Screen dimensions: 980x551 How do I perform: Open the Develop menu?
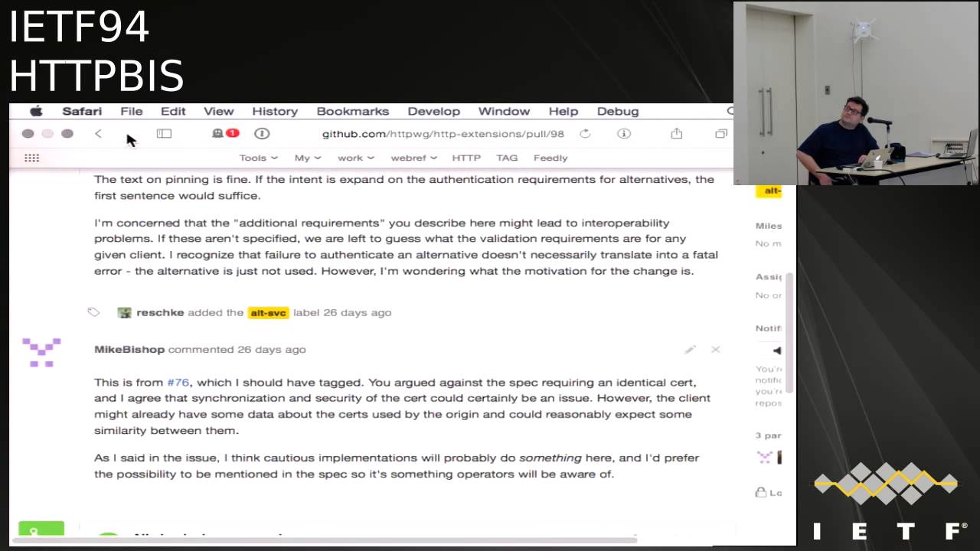[433, 111]
